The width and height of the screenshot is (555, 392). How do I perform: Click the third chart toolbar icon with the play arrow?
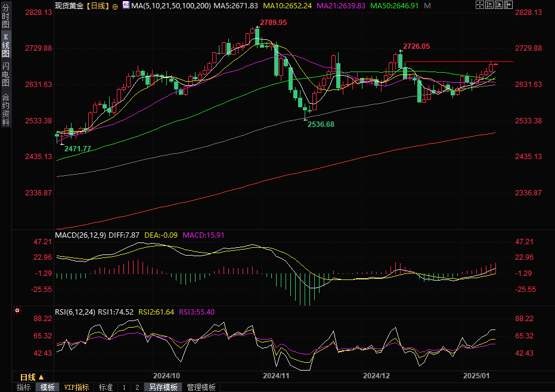coord(498,5)
